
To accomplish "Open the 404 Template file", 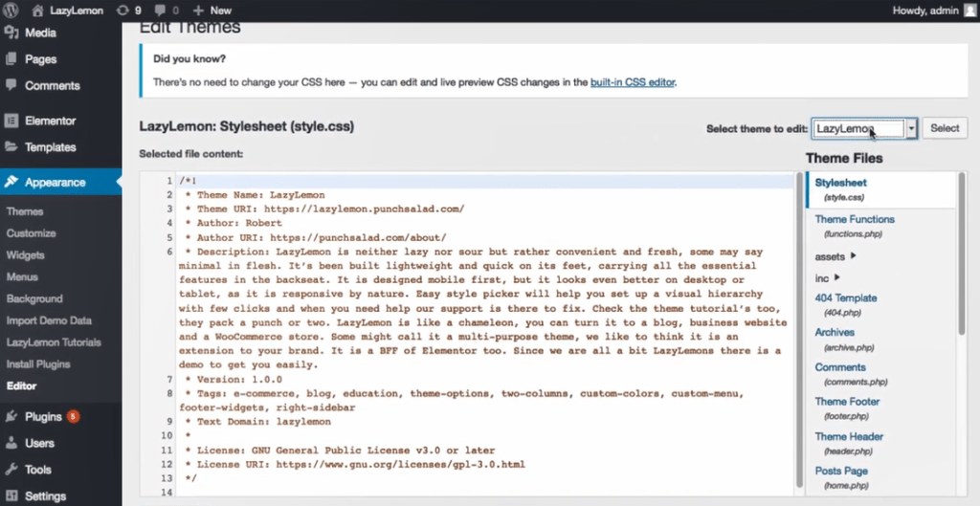I will [x=846, y=298].
